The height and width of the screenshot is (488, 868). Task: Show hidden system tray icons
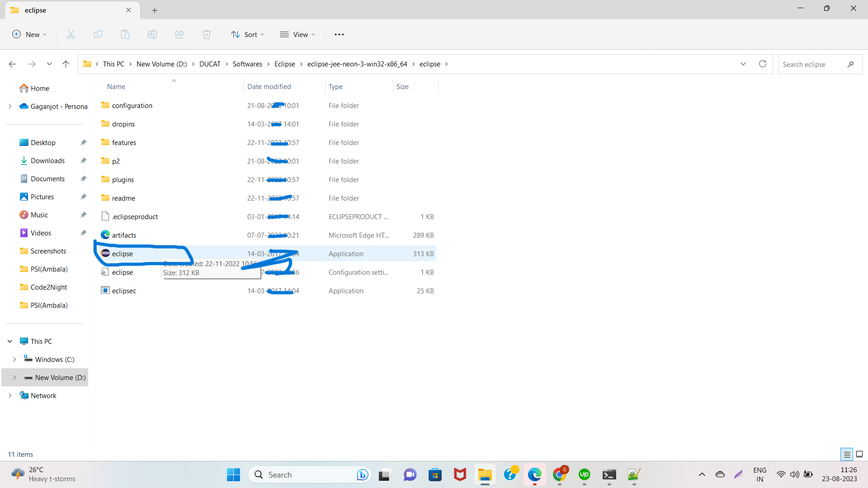coord(702,474)
